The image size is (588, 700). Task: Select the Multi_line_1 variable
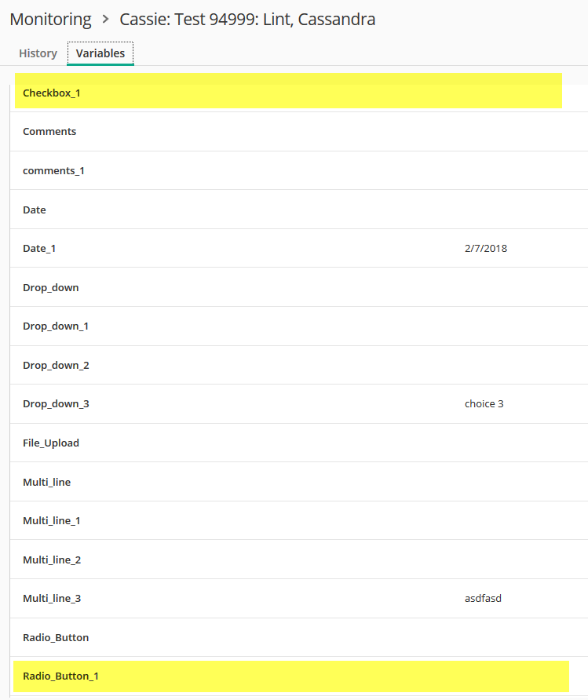click(51, 521)
